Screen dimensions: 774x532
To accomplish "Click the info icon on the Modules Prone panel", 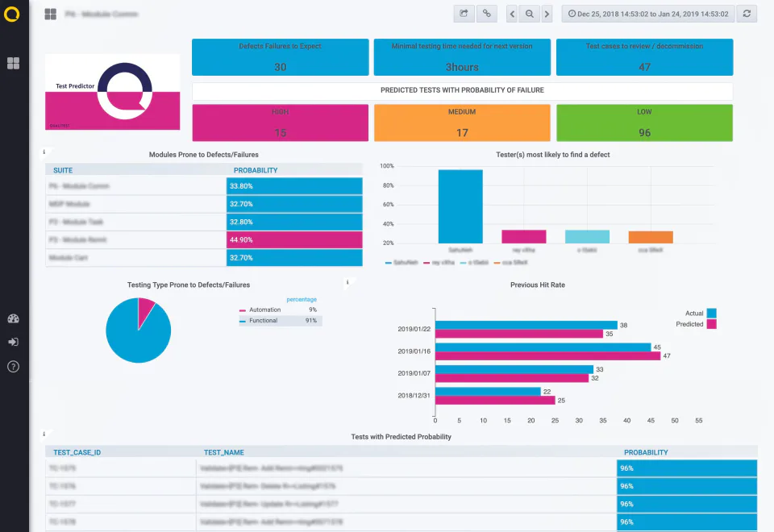I will pyautogui.click(x=44, y=152).
